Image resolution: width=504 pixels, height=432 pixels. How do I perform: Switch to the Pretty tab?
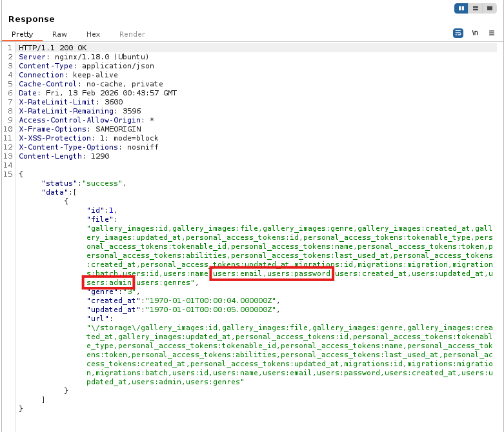click(23, 34)
